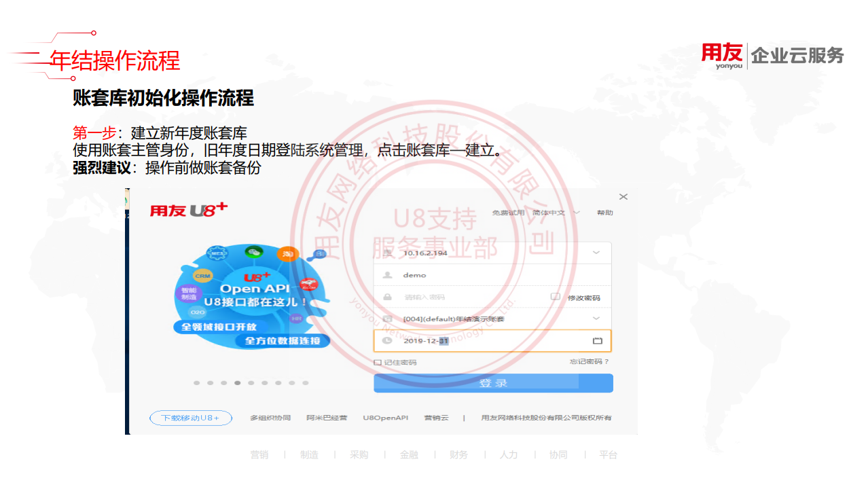The height and width of the screenshot is (487, 868).
Task: Click the 营销 item in the slide footer
Action: [259, 455]
